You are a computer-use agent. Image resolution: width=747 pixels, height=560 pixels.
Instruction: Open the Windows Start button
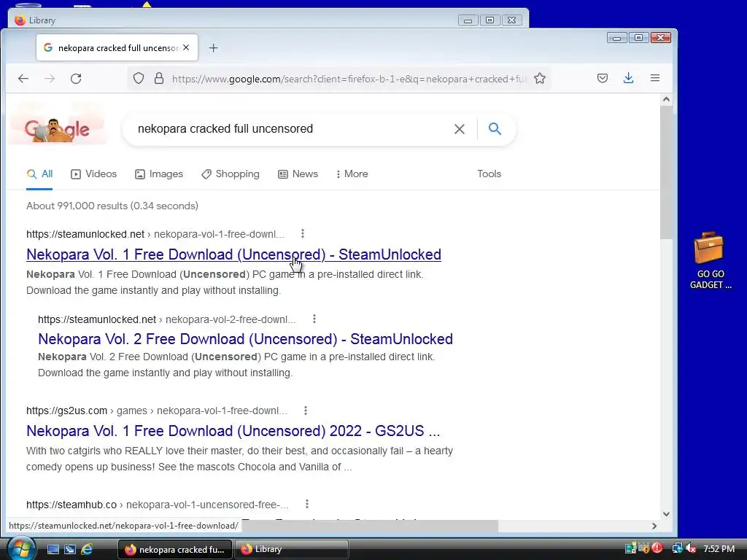pos(20,548)
